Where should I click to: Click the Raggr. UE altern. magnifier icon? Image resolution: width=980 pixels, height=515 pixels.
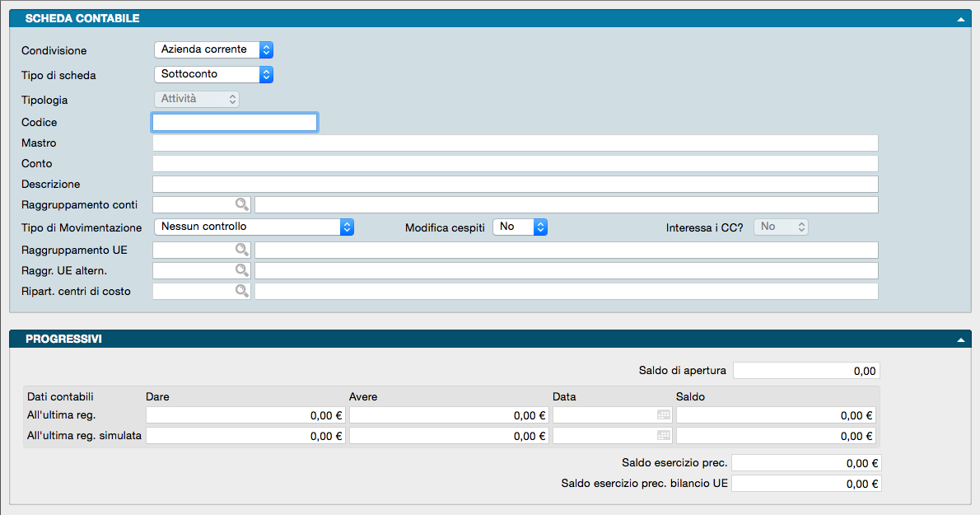242,270
